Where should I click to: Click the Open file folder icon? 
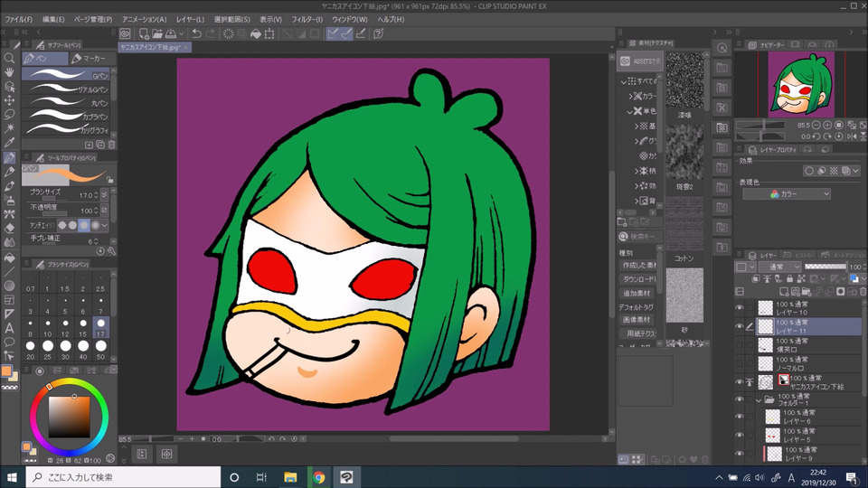coord(157,33)
